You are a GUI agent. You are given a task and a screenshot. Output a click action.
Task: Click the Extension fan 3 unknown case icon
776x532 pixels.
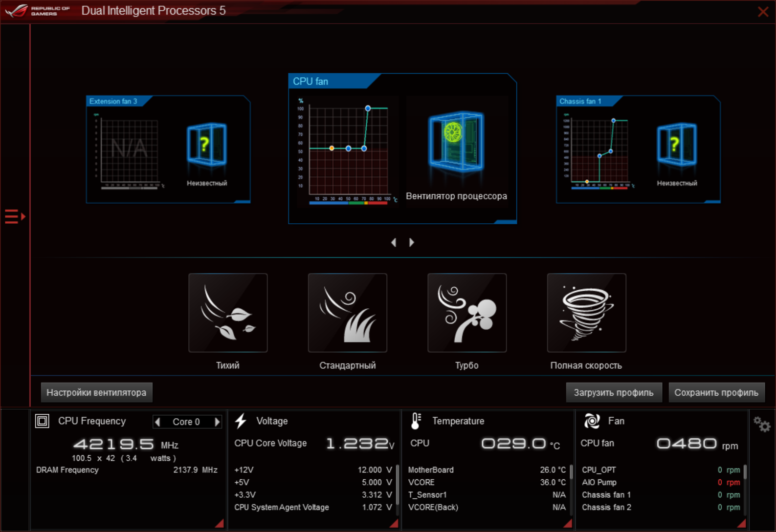click(x=206, y=145)
